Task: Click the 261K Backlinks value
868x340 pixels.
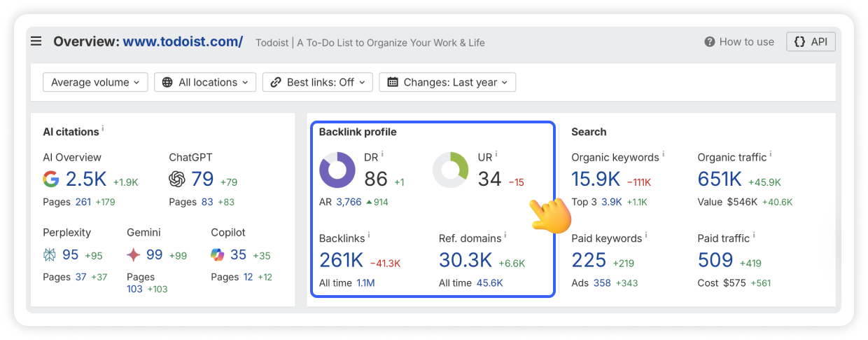Action: coord(341,260)
